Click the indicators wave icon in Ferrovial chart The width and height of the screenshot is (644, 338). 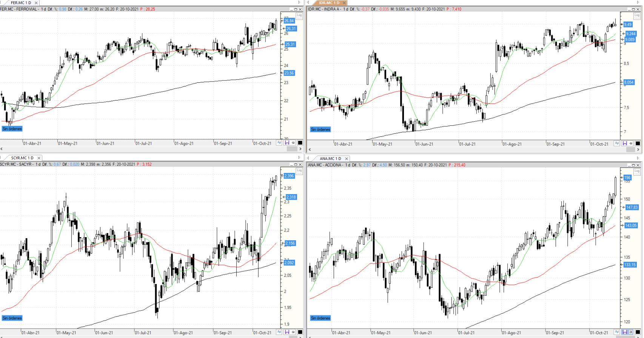[279, 143]
